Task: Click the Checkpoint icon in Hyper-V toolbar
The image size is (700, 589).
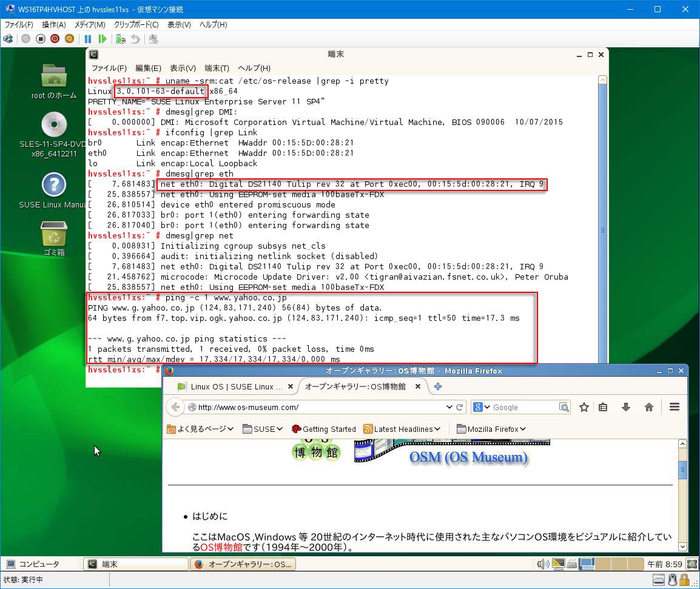Action: pyautogui.click(x=121, y=39)
